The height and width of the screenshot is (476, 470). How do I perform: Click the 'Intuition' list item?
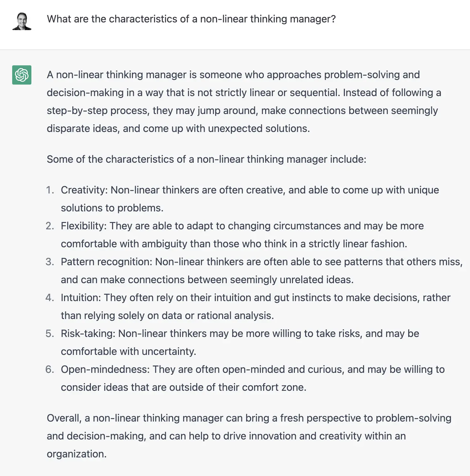[x=255, y=307]
